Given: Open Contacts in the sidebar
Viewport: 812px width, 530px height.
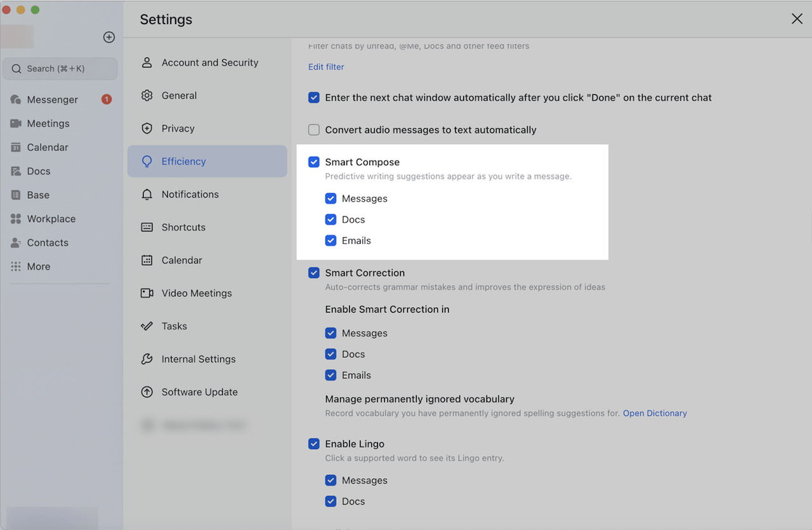Looking at the screenshot, I should pyautogui.click(x=47, y=242).
